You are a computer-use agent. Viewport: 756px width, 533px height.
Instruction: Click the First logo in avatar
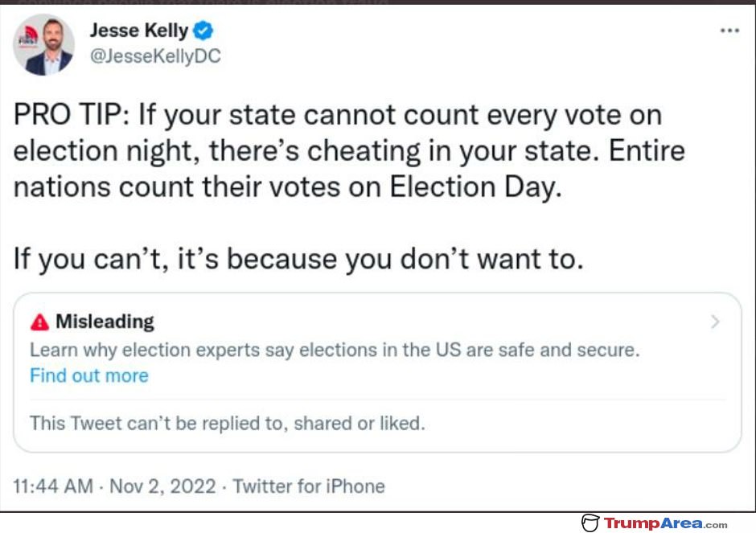coord(29,36)
